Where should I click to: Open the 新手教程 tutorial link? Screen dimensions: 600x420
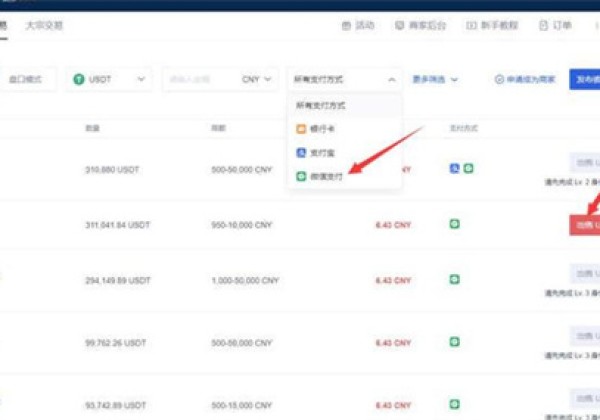coord(492,26)
